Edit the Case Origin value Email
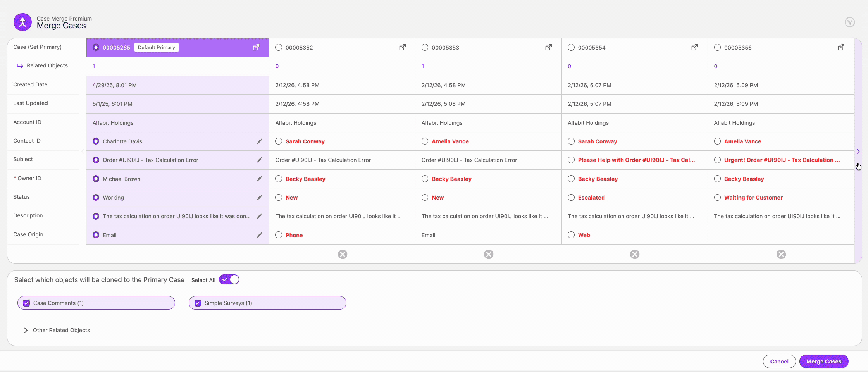Screen dimensions: 868x372 [x=260, y=235]
